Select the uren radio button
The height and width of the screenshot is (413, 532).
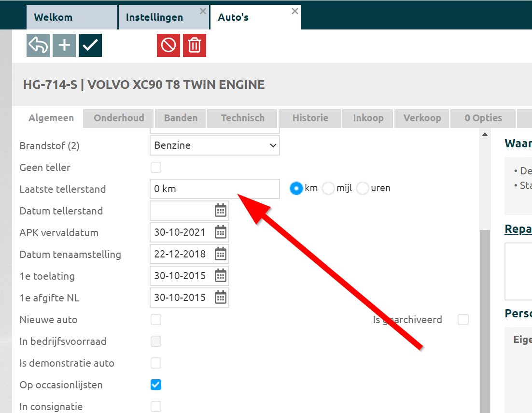click(363, 188)
